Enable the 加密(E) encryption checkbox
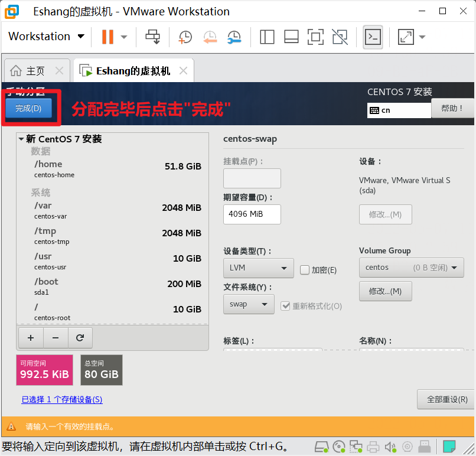This screenshot has width=476, height=456. pos(305,270)
